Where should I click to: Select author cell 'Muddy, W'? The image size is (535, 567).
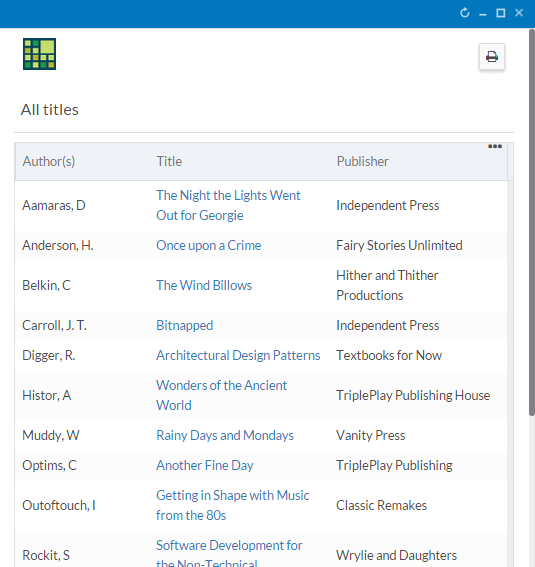51,435
